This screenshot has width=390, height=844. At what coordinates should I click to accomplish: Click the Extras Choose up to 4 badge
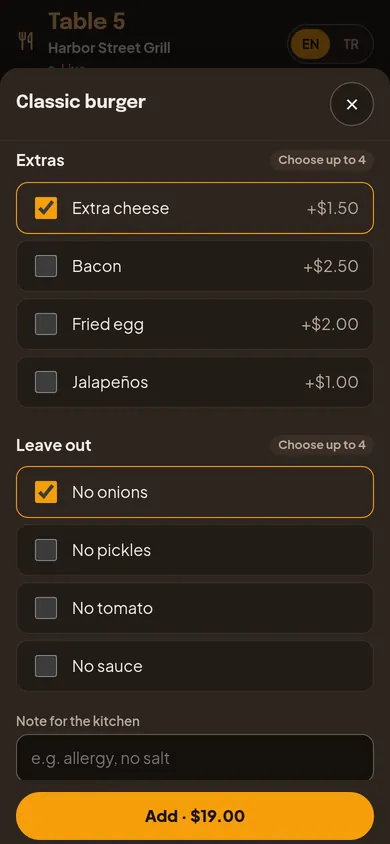[322, 160]
